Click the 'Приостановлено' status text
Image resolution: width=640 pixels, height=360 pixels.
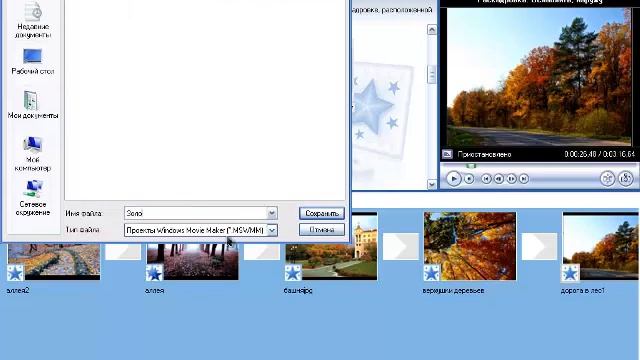point(484,154)
